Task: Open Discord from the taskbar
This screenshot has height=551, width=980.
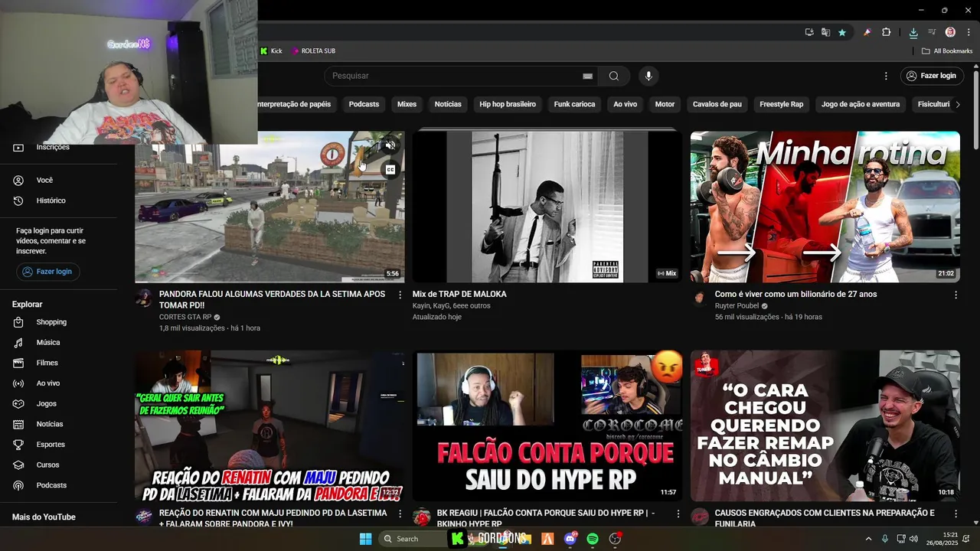Action: click(570, 539)
